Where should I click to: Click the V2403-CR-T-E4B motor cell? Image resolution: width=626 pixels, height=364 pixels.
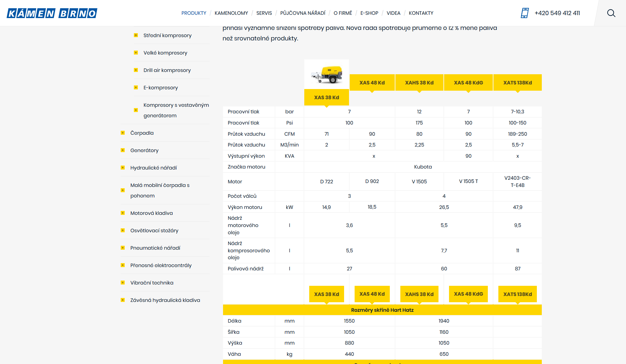pyautogui.click(x=517, y=181)
